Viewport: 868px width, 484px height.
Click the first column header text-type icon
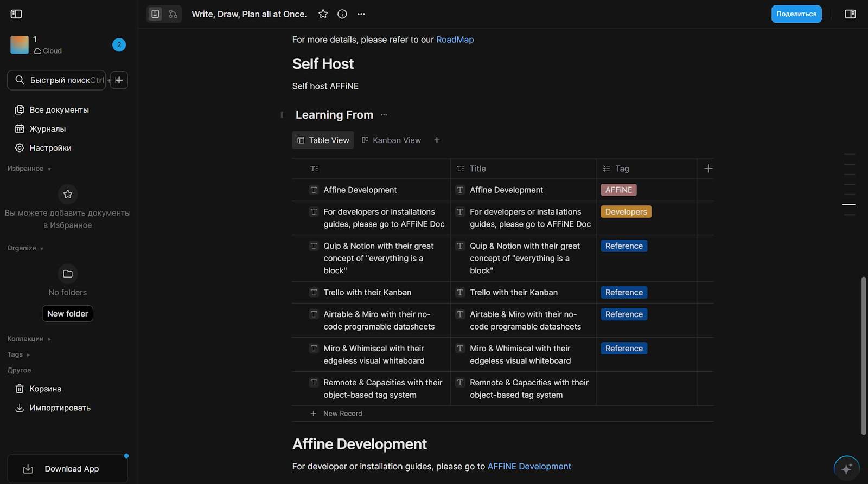coord(315,169)
